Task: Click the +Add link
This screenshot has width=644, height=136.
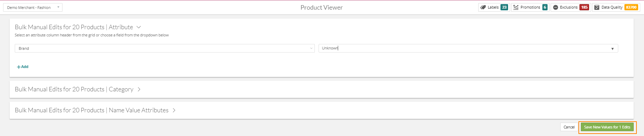Action: pyautogui.click(x=23, y=67)
